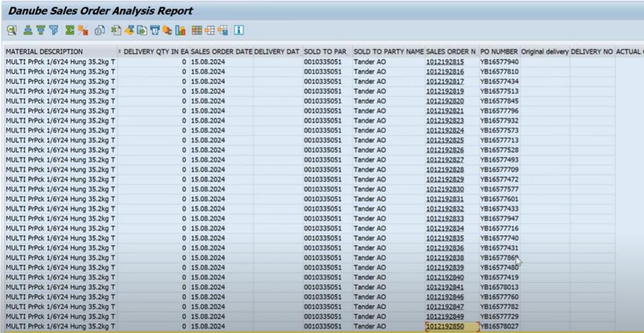Send list to mail recipient icon
This screenshot has width=644, height=333.
155,30
